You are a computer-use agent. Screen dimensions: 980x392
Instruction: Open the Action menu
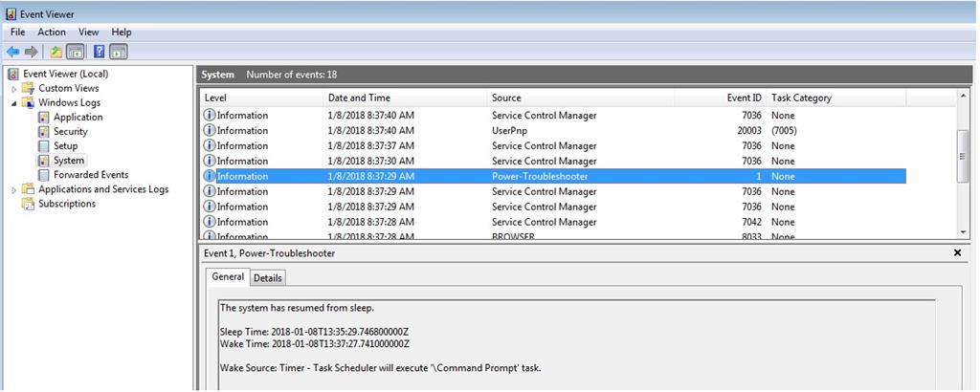click(52, 32)
